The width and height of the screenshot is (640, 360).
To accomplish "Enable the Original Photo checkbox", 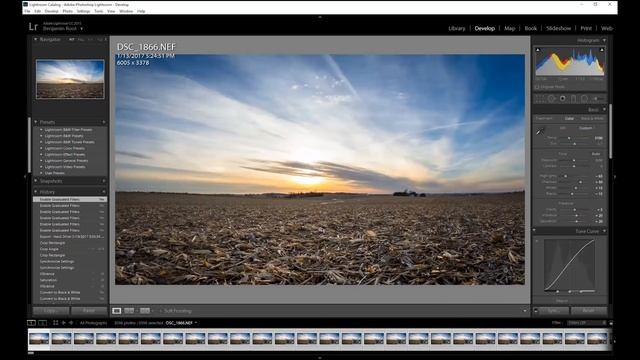I will (x=537, y=87).
